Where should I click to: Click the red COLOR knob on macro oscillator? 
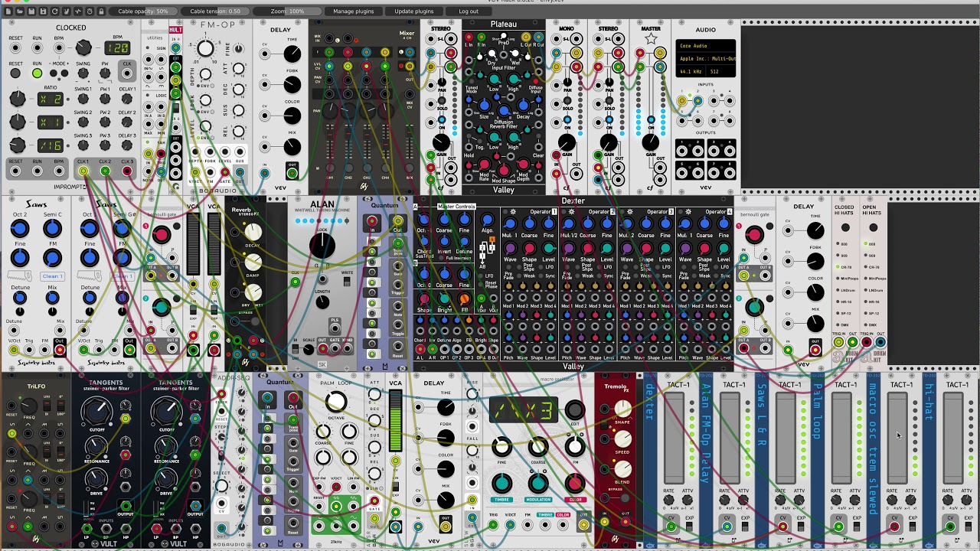575,484
